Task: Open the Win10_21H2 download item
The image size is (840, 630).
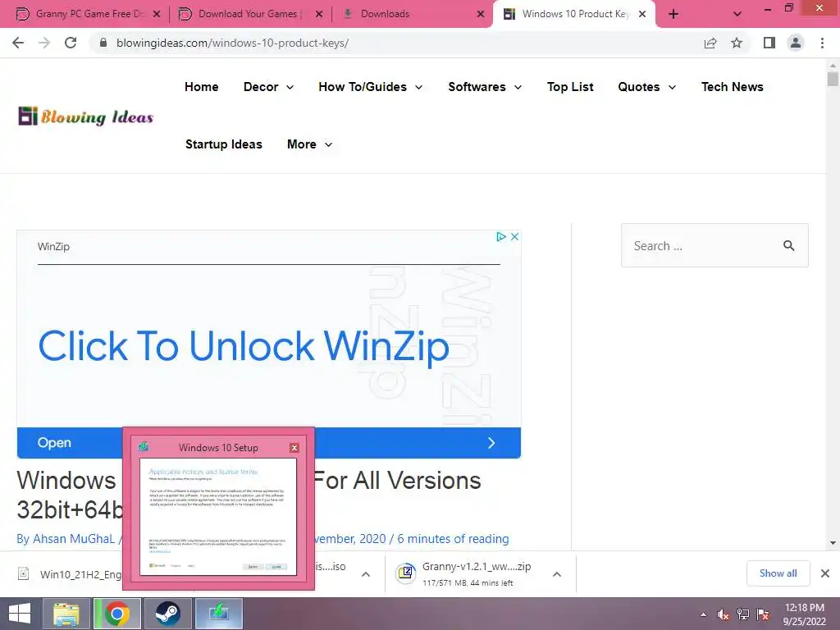Action: click(80, 574)
